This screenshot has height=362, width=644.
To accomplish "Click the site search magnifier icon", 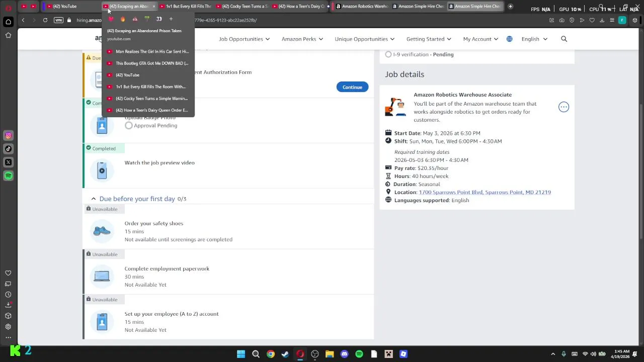I will click(x=564, y=39).
